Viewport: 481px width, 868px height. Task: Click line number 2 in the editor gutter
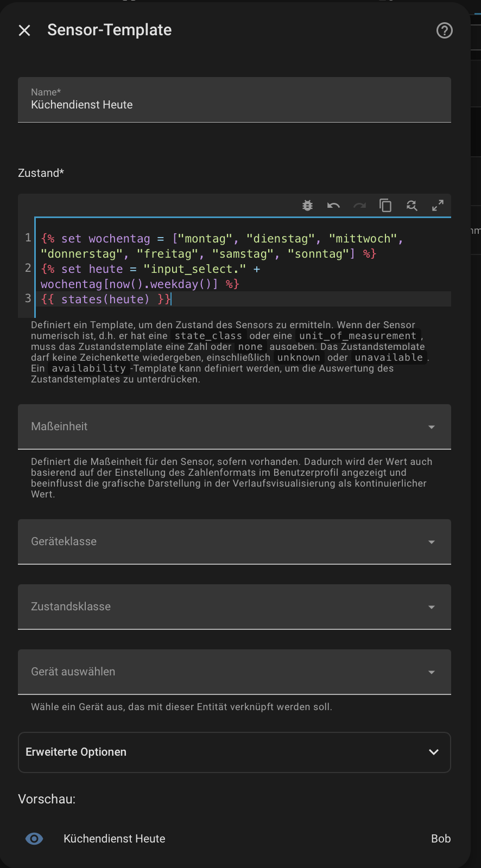(x=28, y=268)
